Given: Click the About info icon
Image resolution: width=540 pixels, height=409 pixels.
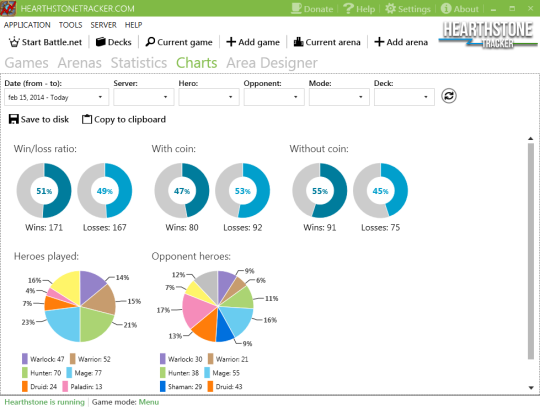Looking at the screenshot, I should 446,8.
